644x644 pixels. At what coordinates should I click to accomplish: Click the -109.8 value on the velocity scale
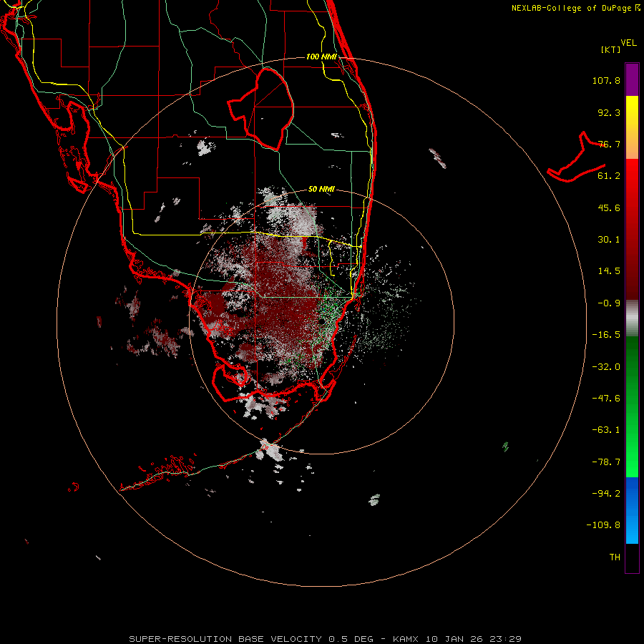click(x=603, y=525)
